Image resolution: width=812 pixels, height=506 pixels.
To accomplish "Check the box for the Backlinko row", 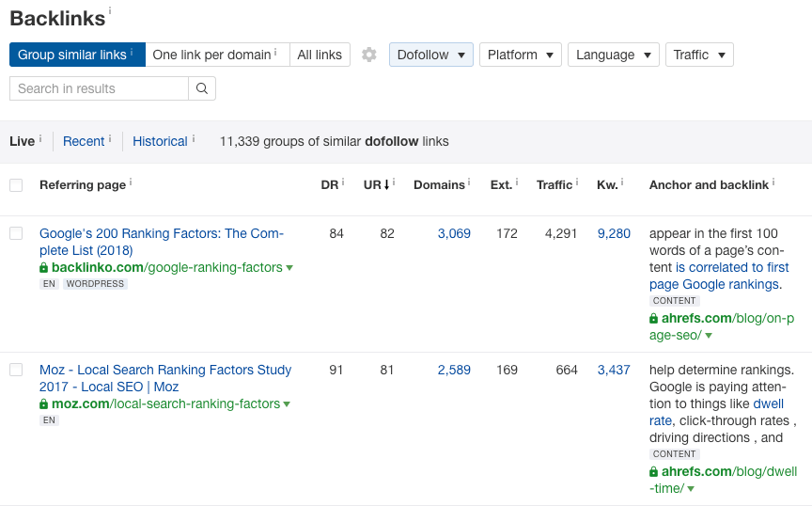I will point(16,233).
